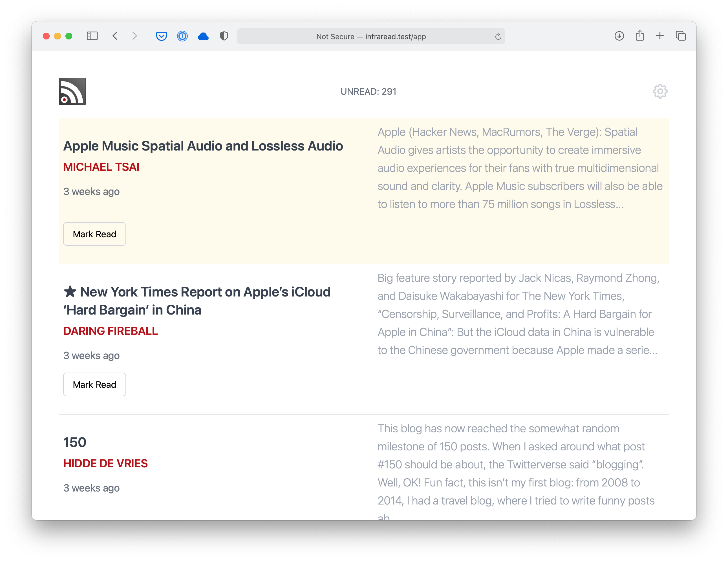Viewport: 728px width, 562px height.
Task: Open the 1Password extension icon
Action: click(x=182, y=36)
